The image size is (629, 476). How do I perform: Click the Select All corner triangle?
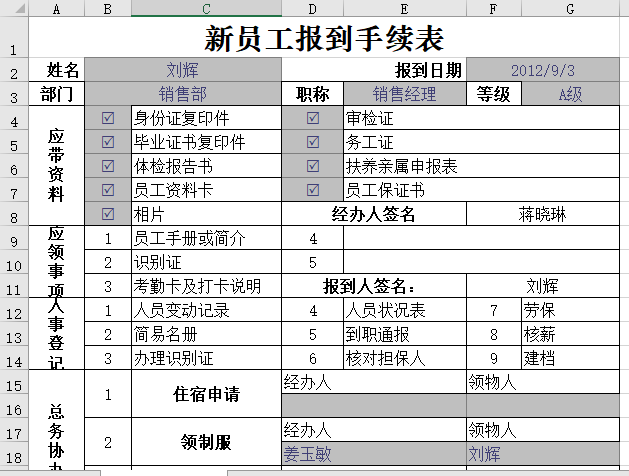tap(13, 9)
